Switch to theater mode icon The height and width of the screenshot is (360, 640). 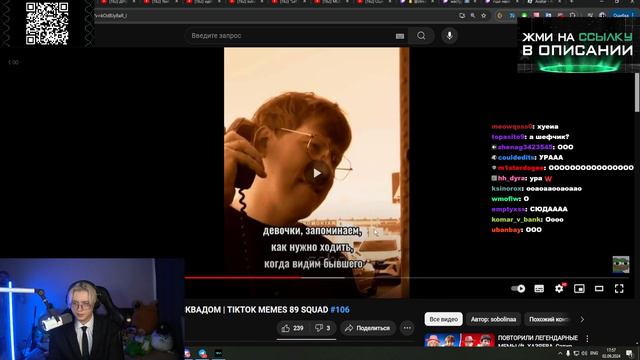point(599,289)
